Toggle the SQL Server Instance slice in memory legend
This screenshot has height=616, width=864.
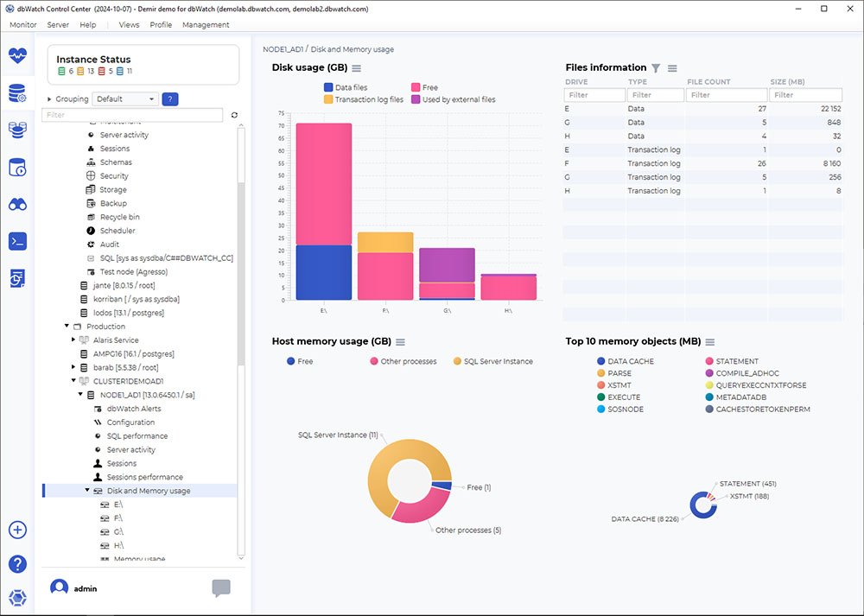(x=492, y=361)
